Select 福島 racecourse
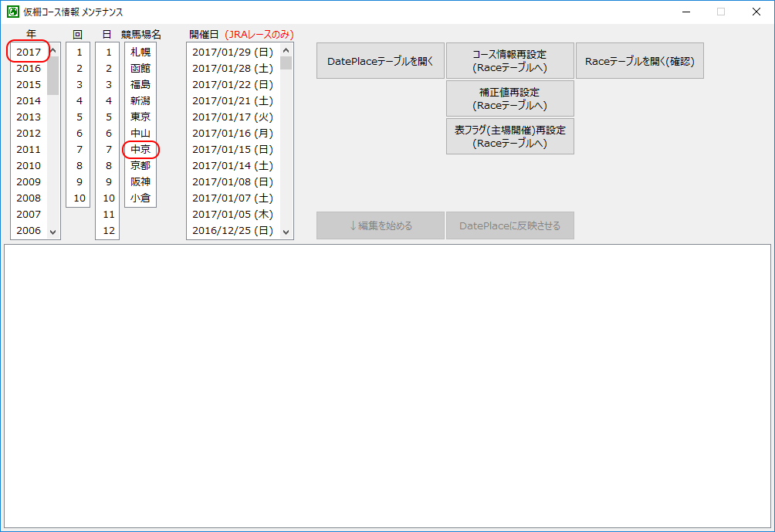The width and height of the screenshot is (775, 532). [140, 84]
